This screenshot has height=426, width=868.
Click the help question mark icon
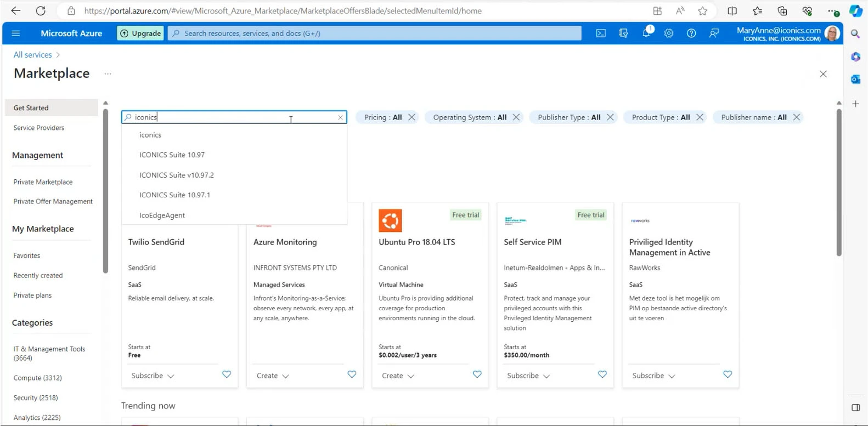click(691, 33)
